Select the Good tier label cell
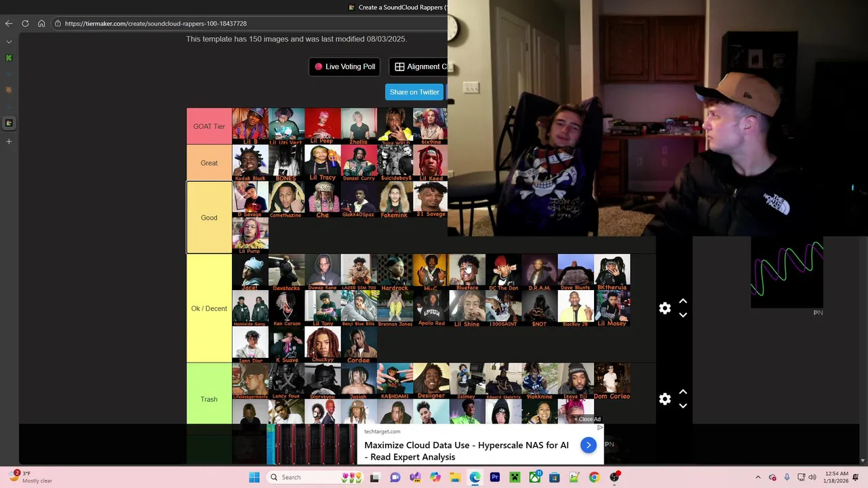Viewport: 868px width, 488px height. click(x=209, y=218)
